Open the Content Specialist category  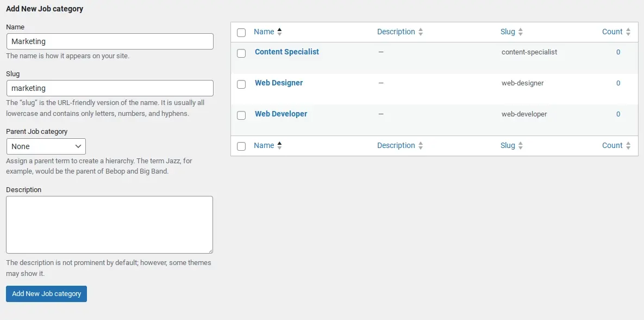tap(287, 52)
